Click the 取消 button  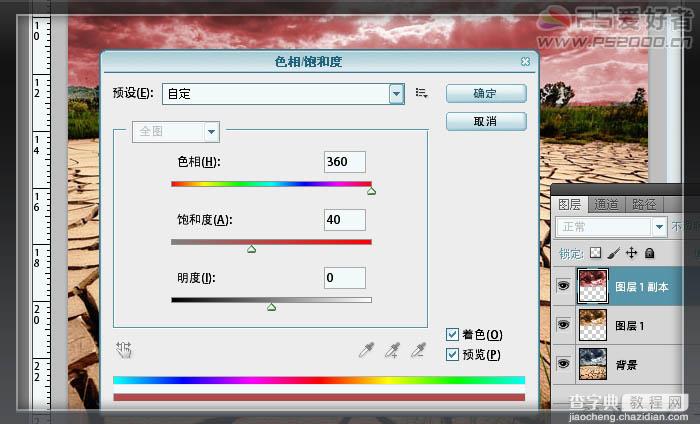point(486,121)
